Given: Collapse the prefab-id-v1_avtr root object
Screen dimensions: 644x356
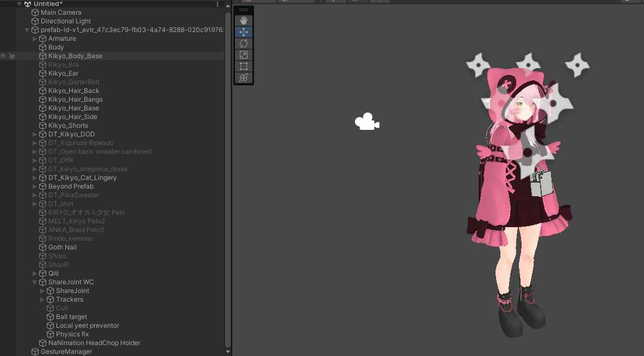Looking at the screenshot, I should [x=27, y=30].
